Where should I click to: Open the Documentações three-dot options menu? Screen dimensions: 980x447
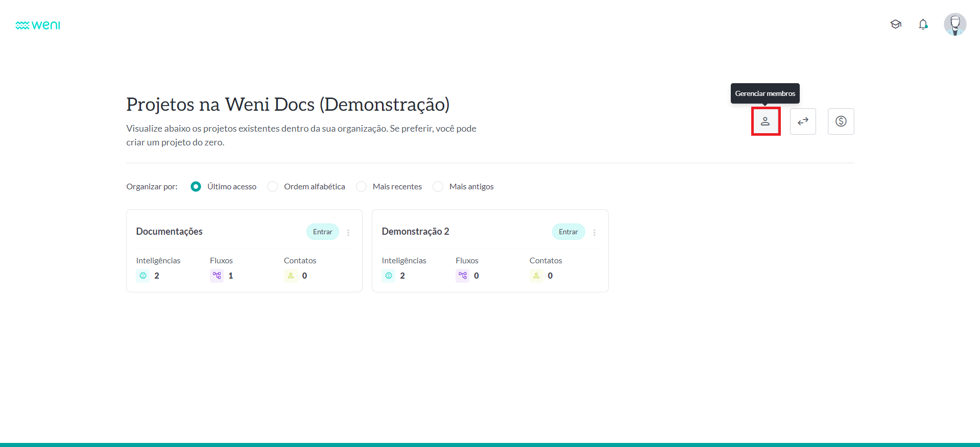point(348,233)
